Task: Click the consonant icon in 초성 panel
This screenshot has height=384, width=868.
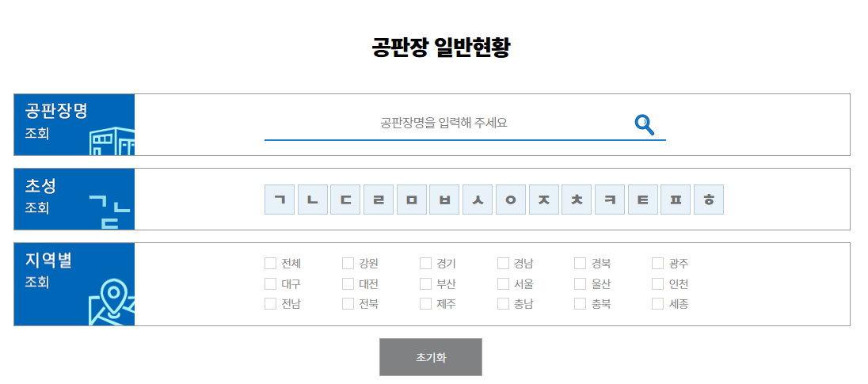Action: 109,212
